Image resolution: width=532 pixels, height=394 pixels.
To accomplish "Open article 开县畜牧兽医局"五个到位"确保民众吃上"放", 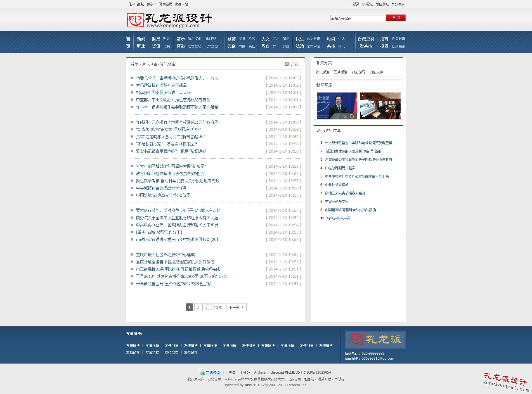I will 174,284.
